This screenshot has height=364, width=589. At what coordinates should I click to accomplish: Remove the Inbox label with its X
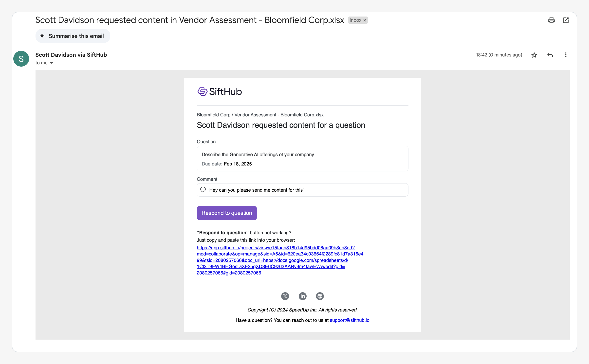tap(365, 20)
